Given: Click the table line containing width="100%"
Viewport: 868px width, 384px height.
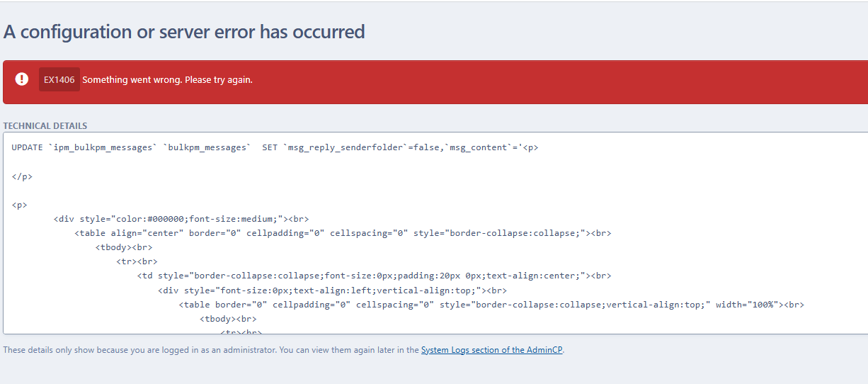Looking at the screenshot, I should [491, 305].
